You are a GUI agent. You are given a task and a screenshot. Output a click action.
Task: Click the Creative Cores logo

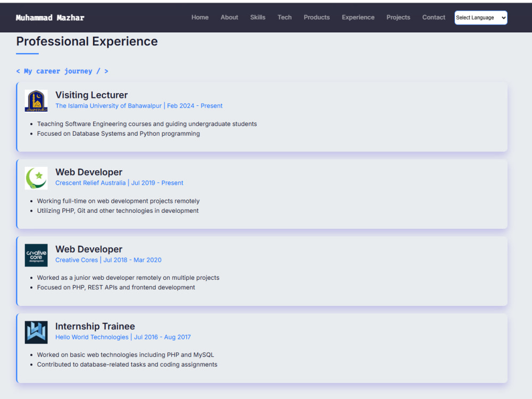click(x=36, y=255)
